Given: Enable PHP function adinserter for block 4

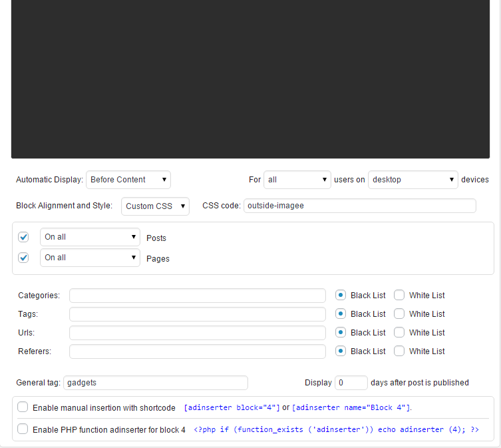Looking at the screenshot, I should click(23, 429).
